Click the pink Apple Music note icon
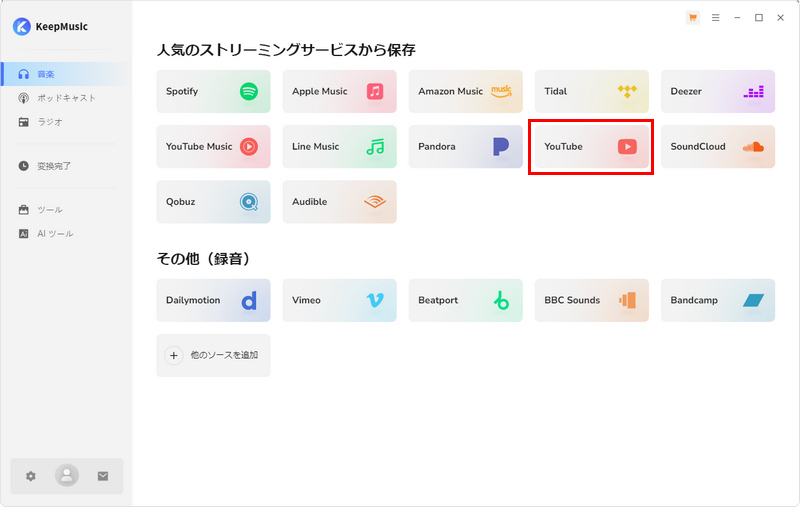Screen dimensions: 800x507 coord(375,91)
